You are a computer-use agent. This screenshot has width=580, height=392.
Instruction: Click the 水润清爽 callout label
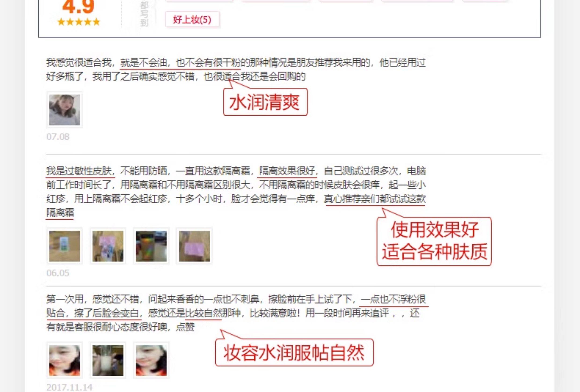click(x=265, y=102)
